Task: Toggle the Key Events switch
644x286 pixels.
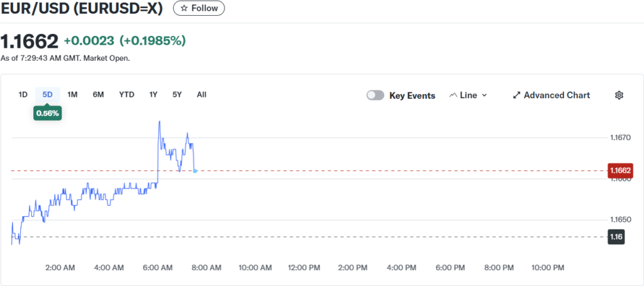Action: (375, 95)
